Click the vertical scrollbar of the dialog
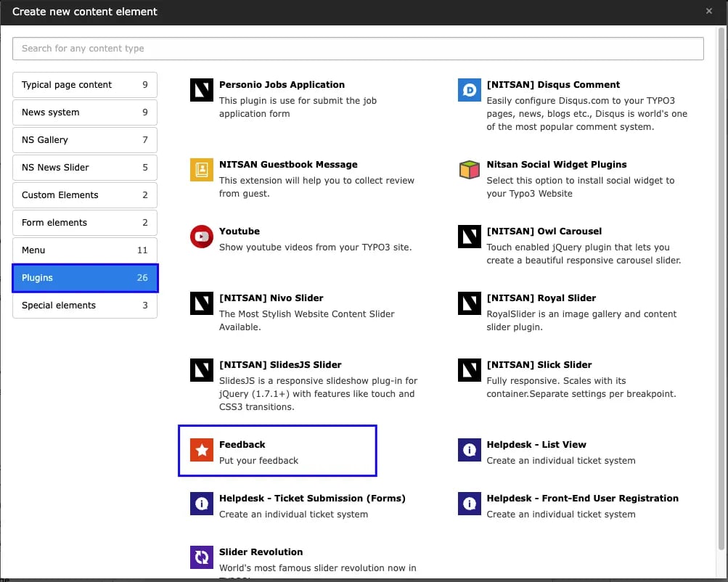This screenshot has width=728, height=582. point(721,288)
